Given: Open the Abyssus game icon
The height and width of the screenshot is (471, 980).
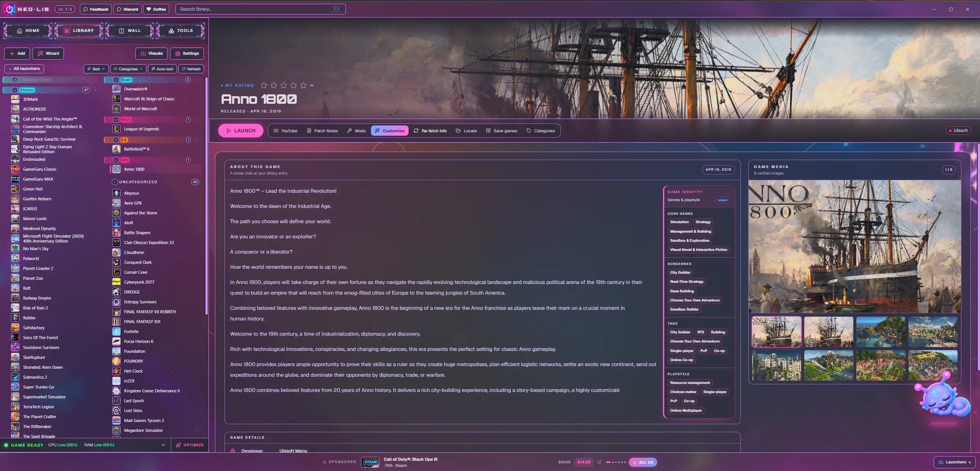Looking at the screenshot, I should [x=116, y=193].
